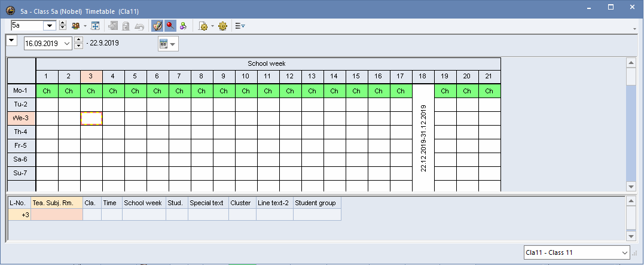
Task: Click the Student group column header
Action: 317,203
